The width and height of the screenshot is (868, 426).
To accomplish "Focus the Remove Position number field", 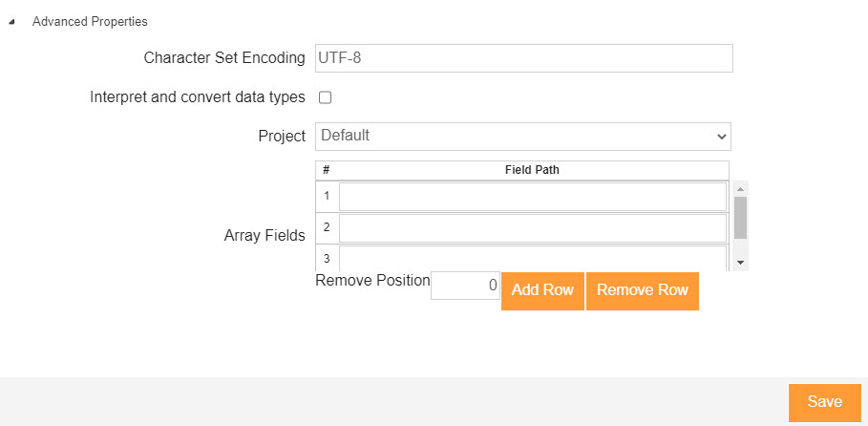I will pos(465,286).
